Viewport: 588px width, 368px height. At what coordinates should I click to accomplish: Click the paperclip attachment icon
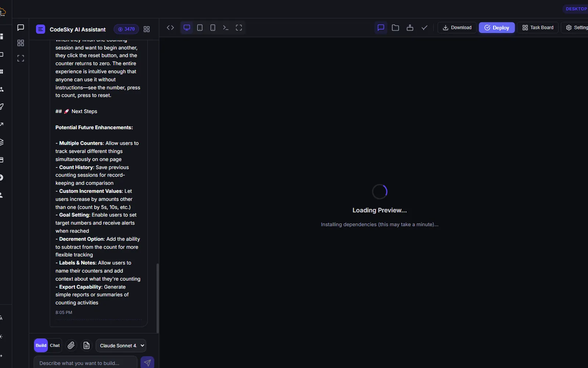click(x=71, y=346)
